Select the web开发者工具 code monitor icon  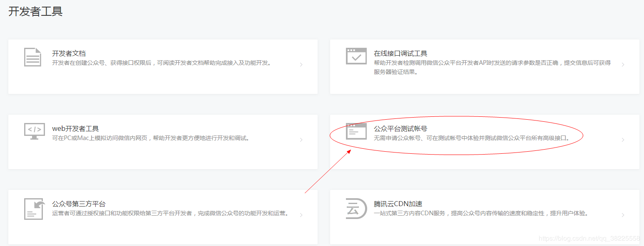click(x=35, y=132)
